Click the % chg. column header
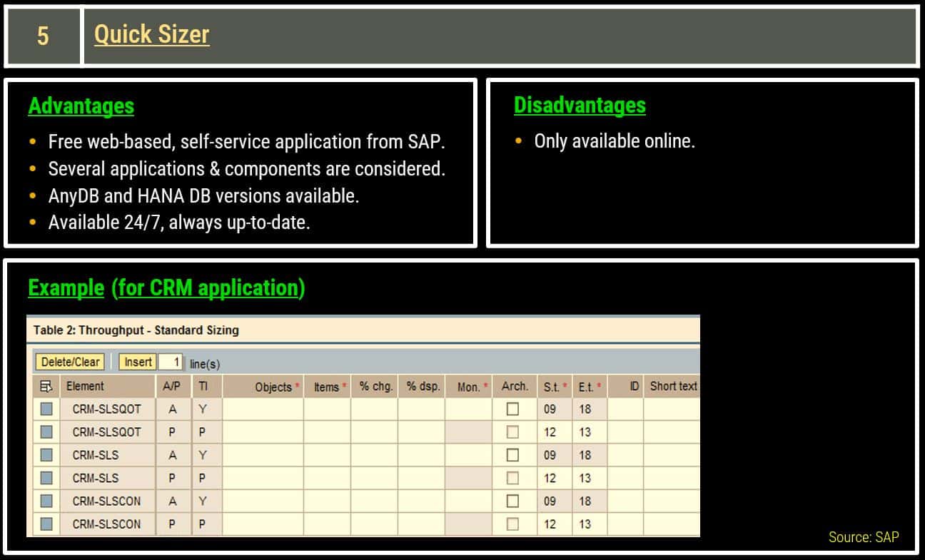Image resolution: width=925 pixels, height=560 pixels. (x=375, y=386)
